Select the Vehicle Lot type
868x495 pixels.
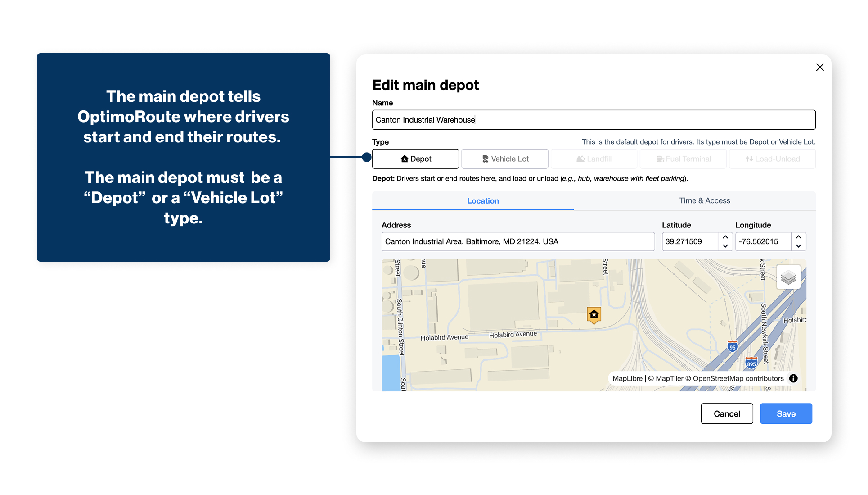point(505,159)
